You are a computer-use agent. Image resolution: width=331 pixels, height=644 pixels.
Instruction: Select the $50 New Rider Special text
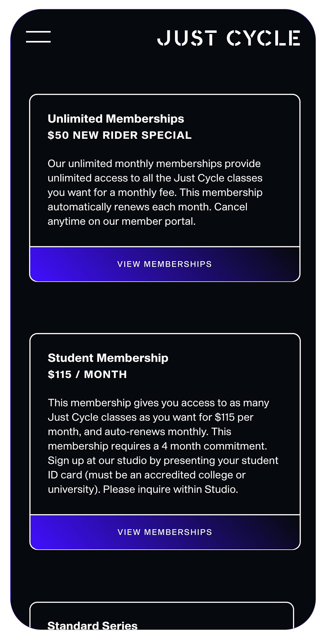point(120,135)
